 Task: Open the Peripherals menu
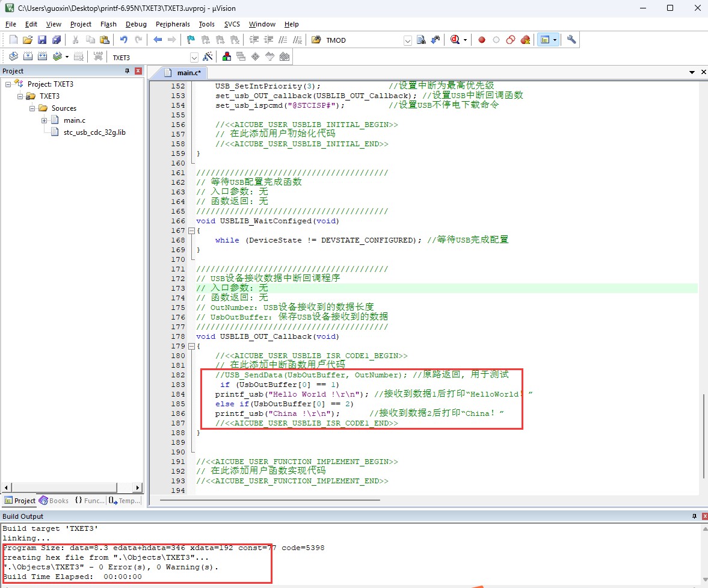pos(172,24)
